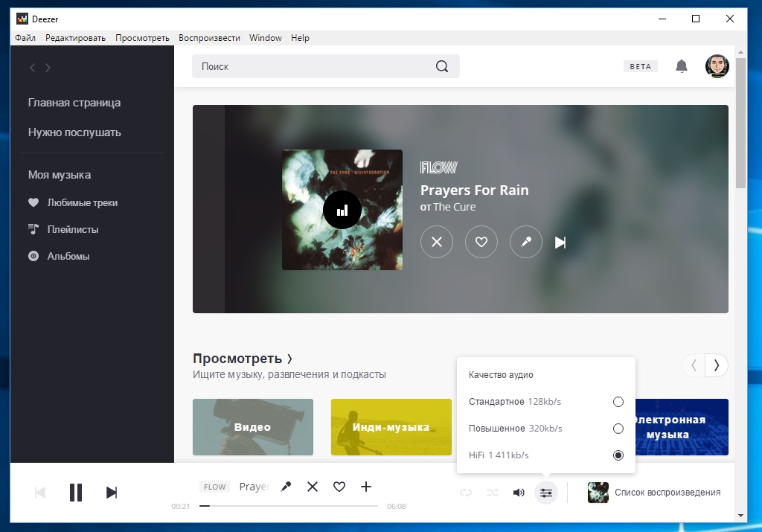Dismiss track with X circle in Flow banner
Screen dimensions: 762x532
(436, 242)
